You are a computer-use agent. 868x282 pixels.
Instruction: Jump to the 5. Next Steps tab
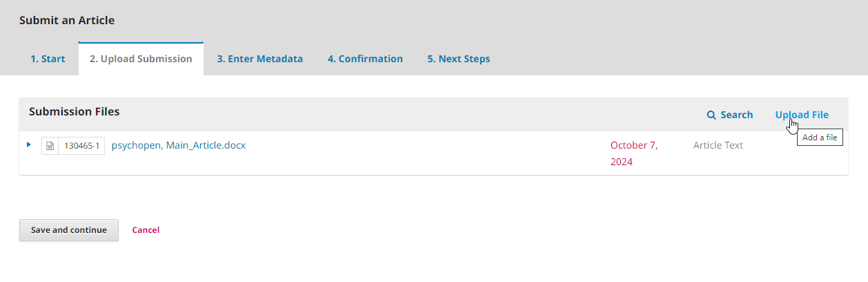pos(458,59)
